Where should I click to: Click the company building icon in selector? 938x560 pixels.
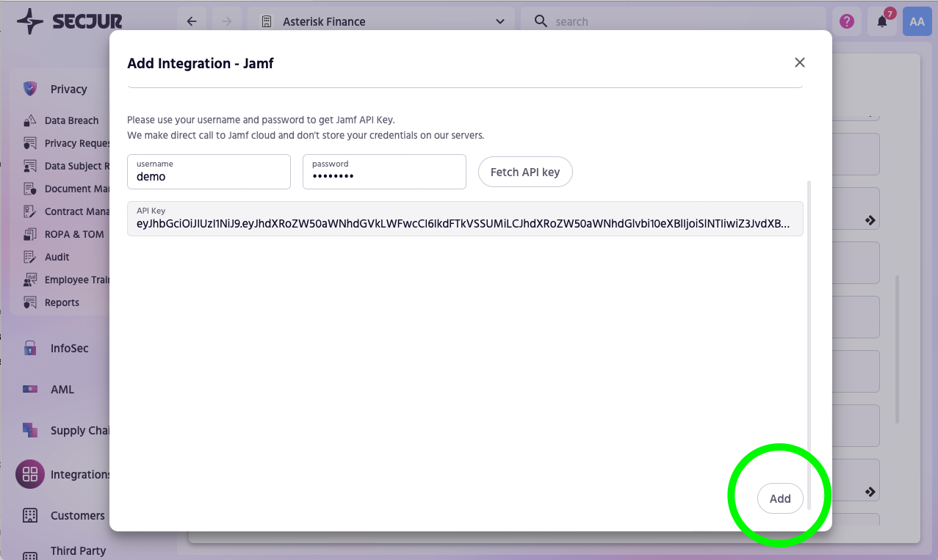coord(267,21)
